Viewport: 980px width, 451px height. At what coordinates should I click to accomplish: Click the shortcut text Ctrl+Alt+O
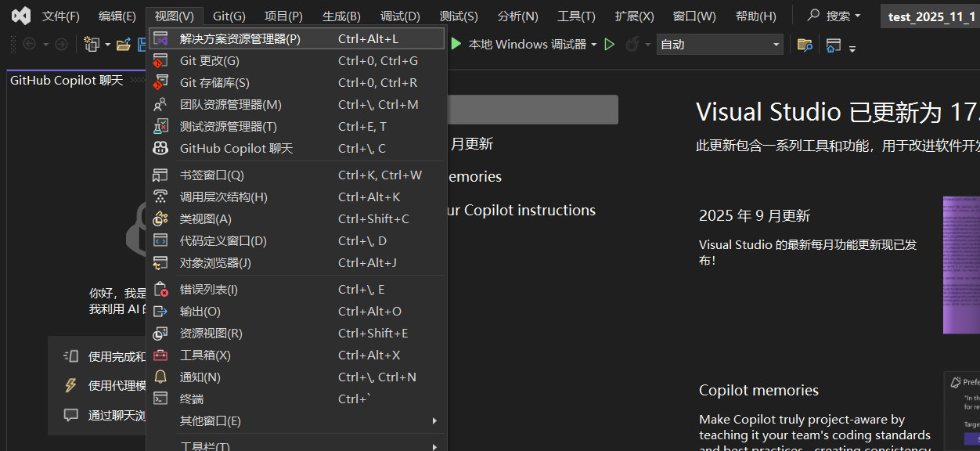(x=369, y=311)
